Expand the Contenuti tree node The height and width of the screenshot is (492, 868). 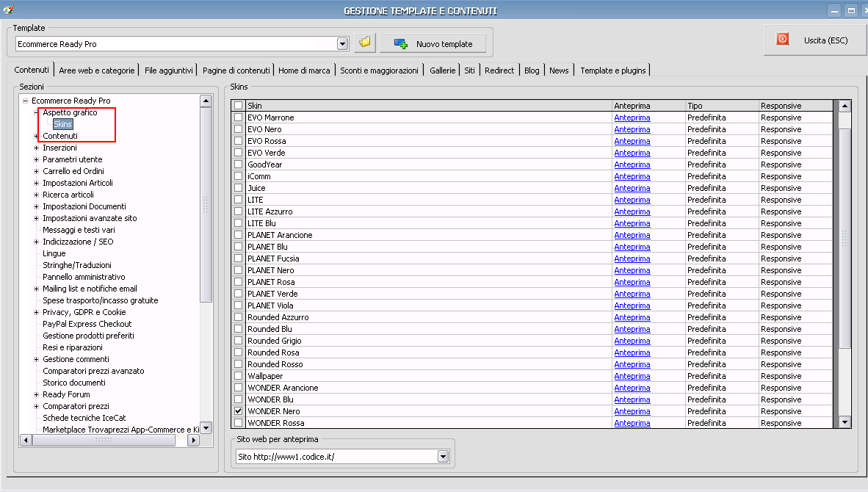[x=36, y=136]
